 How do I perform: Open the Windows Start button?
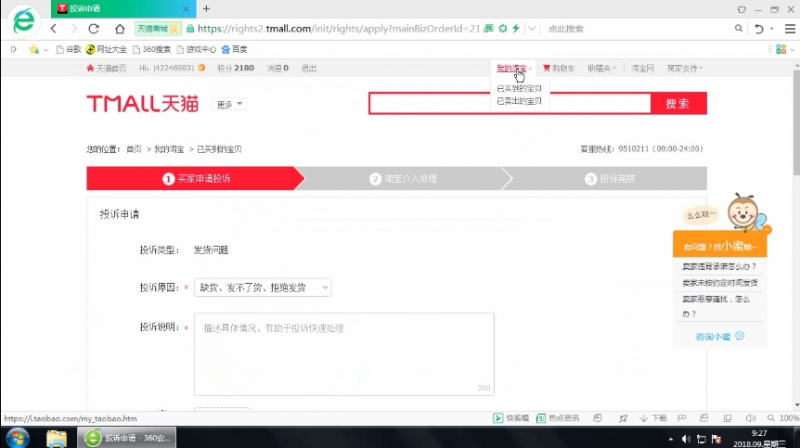pyautogui.click(x=18, y=438)
